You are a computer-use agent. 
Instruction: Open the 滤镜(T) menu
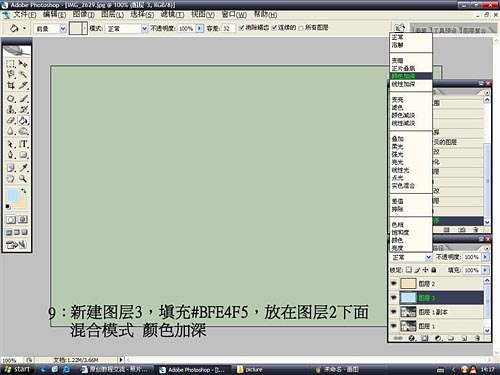(172, 15)
